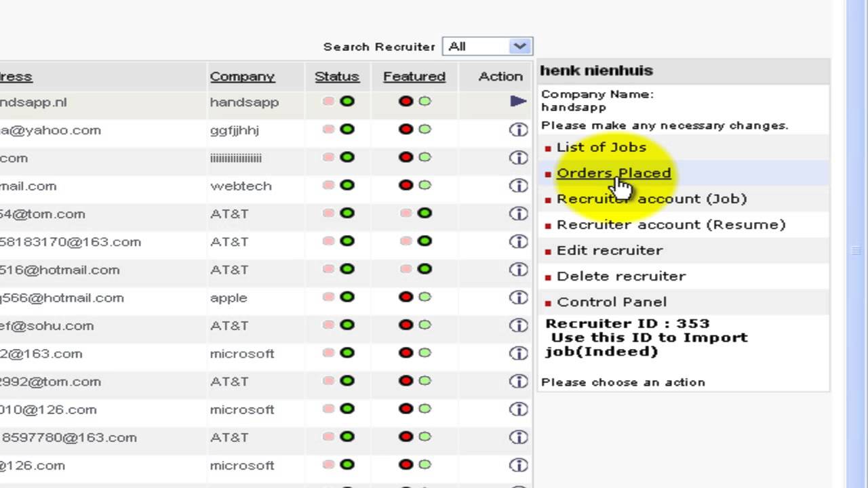This screenshot has width=868, height=488.
Task: Toggle green Status light for 2@163.com row
Action: [347, 353]
